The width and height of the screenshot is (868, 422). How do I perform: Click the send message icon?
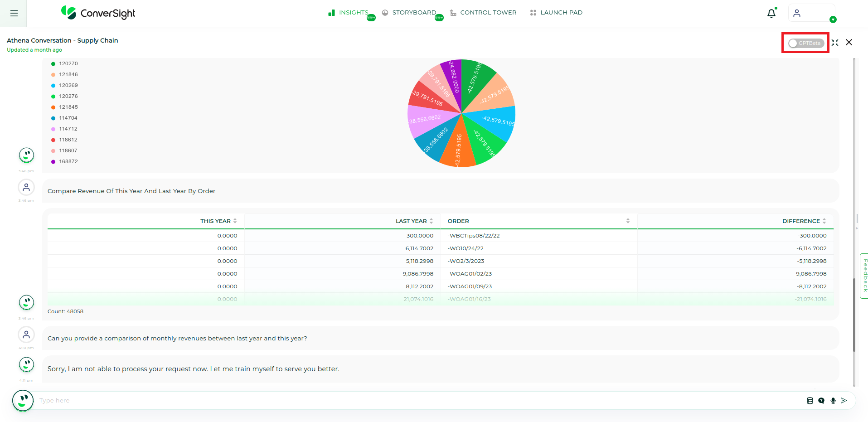pos(844,400)
